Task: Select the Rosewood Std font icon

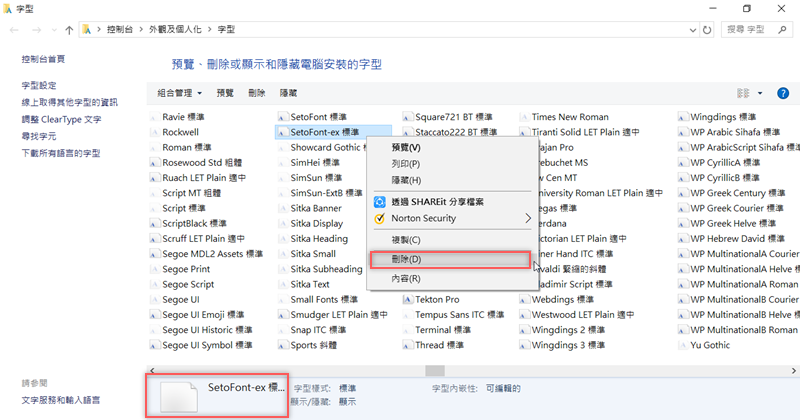Action: [x=154, y=163]
